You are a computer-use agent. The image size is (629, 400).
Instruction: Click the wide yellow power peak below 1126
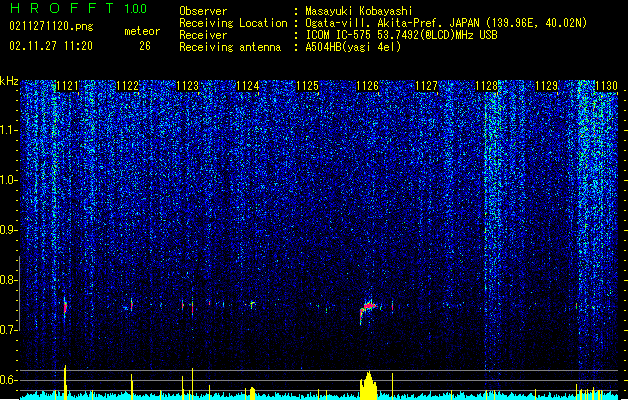(368, 385)
